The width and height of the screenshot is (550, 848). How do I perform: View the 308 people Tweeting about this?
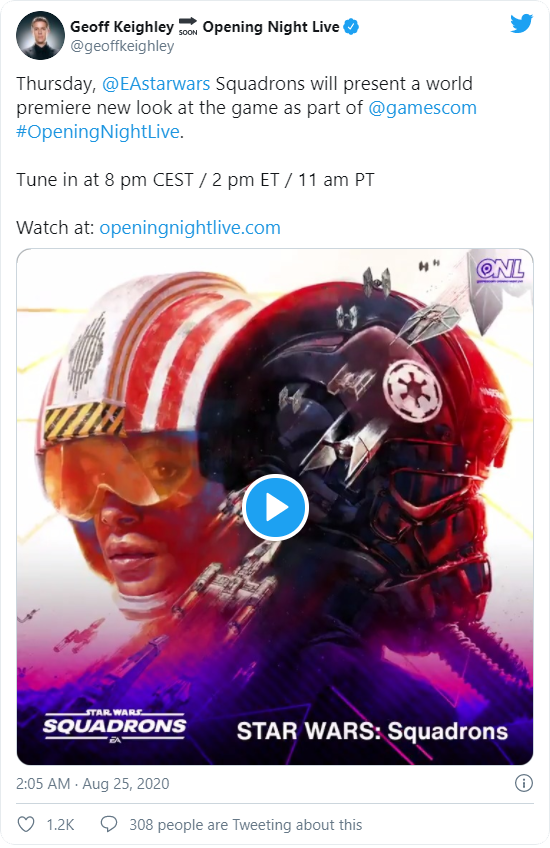click(x=246, y=825)
